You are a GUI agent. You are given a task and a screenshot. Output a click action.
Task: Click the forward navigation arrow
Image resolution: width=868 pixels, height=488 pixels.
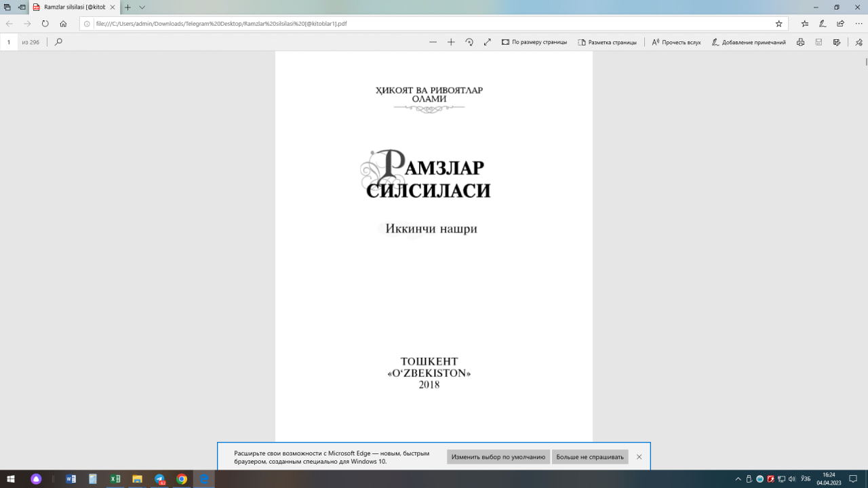(27, 23)
